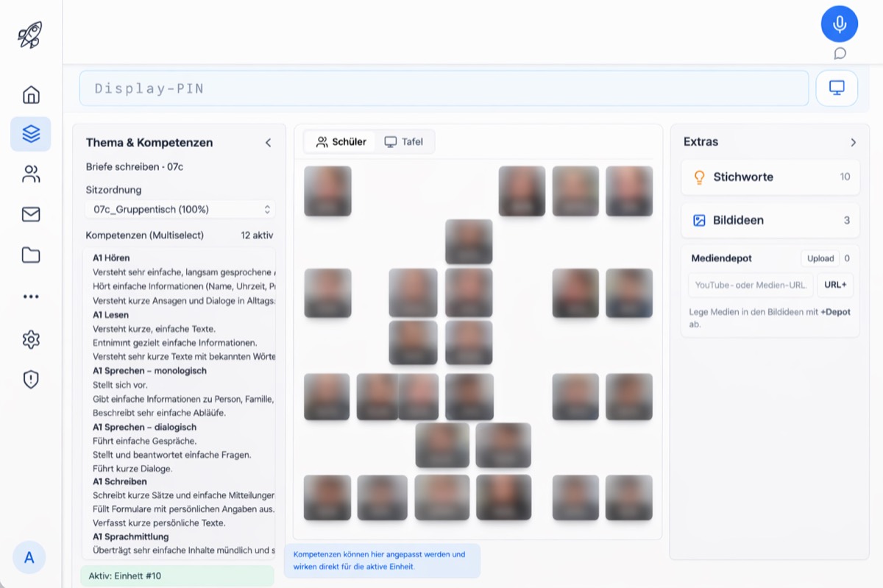The width and height of the screenshot is (883, 588).
Task: Open the Sitzordnung 07c_Gruppentisch dropdown
Action: click(x=180, y=210)
